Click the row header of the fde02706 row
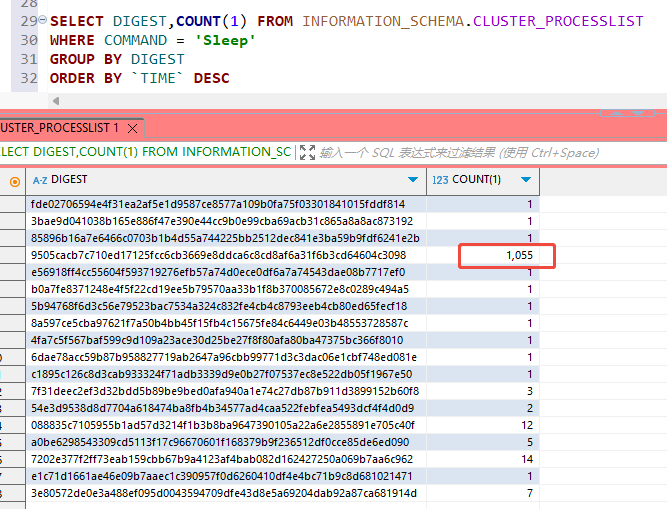This screenshot has height=509, width=667. click(x=12, y=204)
